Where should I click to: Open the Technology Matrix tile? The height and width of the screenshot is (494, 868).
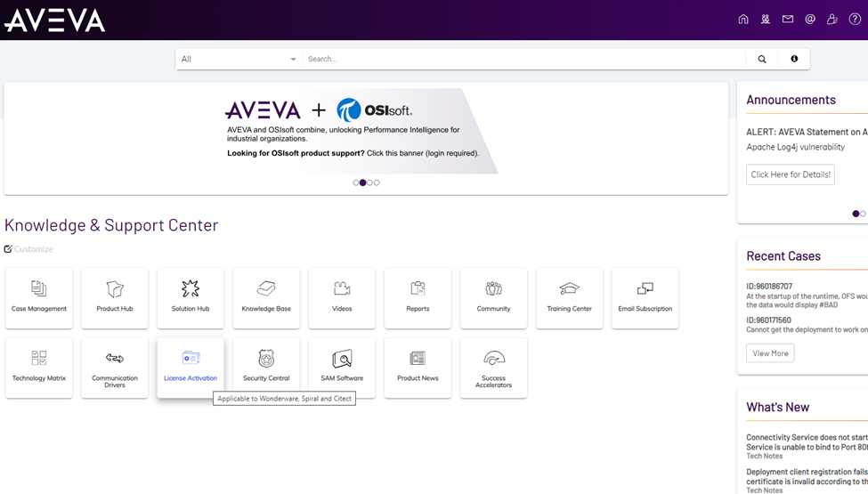pyautogui.click(x=39, y=368)
